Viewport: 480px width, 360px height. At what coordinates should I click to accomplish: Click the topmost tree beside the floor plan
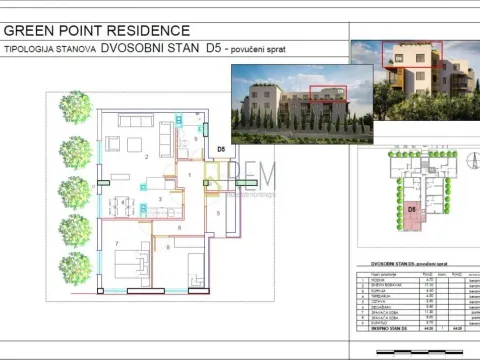click(75, 107)
